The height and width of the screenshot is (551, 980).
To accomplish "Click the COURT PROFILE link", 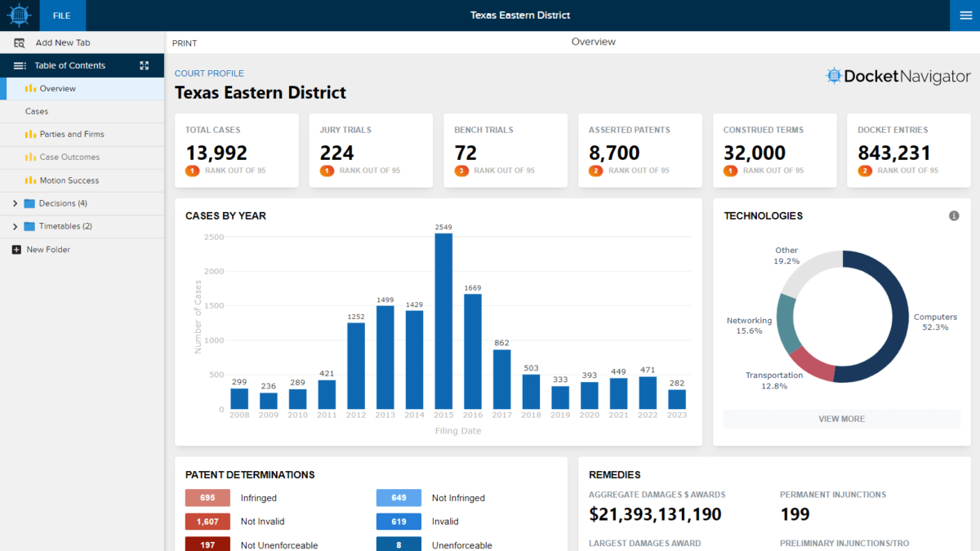I will [209, 73].
